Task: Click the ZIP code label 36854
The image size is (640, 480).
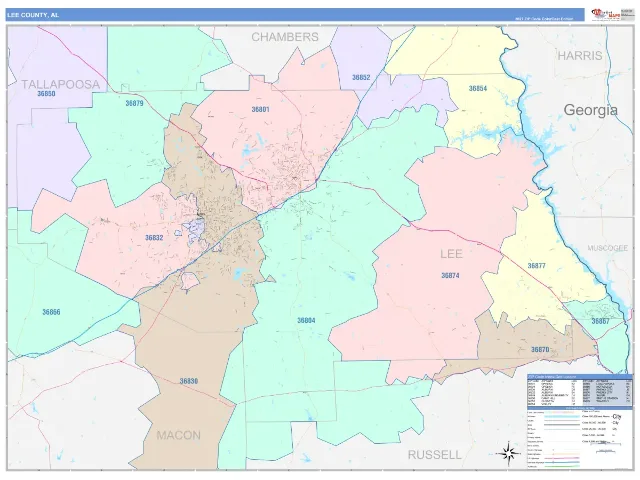Action: [478, 88]
